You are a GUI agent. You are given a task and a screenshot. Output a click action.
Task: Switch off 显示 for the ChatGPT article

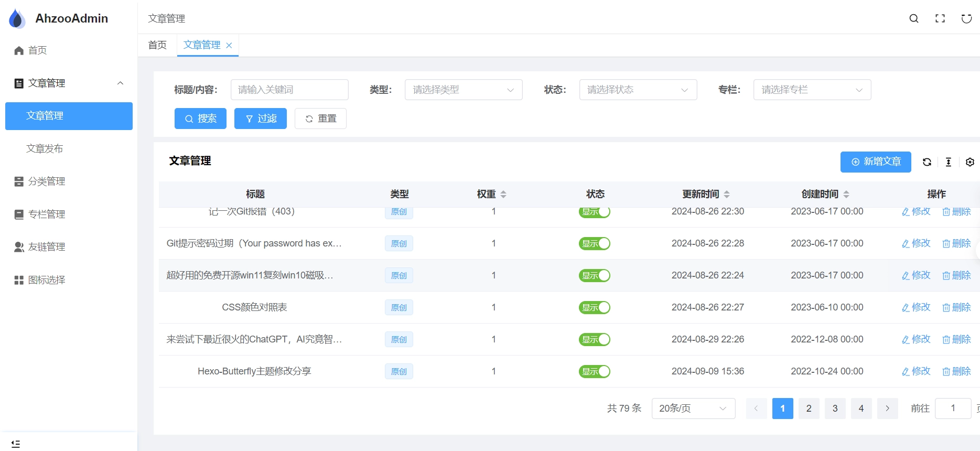coord(595,339)
